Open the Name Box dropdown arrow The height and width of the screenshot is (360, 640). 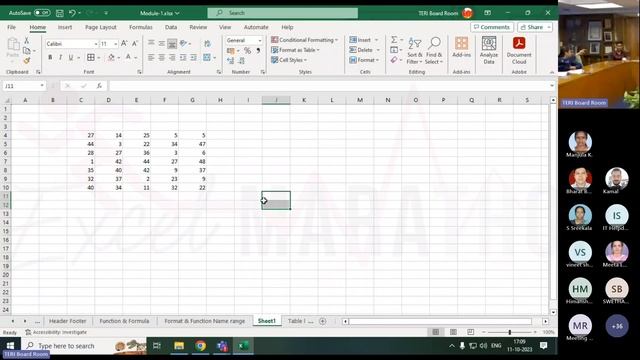click(x=42, y=86)
